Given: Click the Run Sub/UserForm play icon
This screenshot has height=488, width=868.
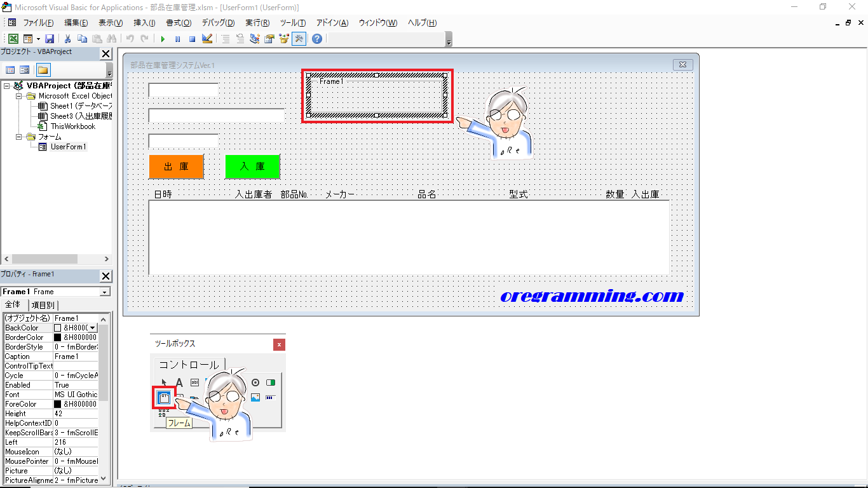Looking at the screenshot, I should tap(163, 39).
